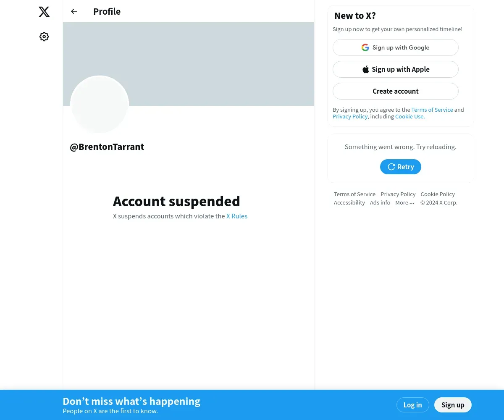
Task: Open the Ads info footer link
Action: coord(380,202)
